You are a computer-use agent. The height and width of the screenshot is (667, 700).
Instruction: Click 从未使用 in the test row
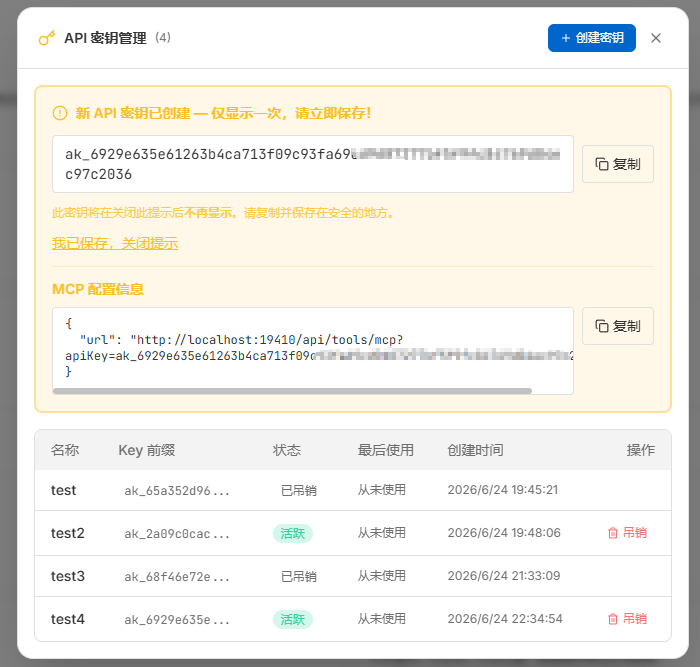click(x=382, y=490)
